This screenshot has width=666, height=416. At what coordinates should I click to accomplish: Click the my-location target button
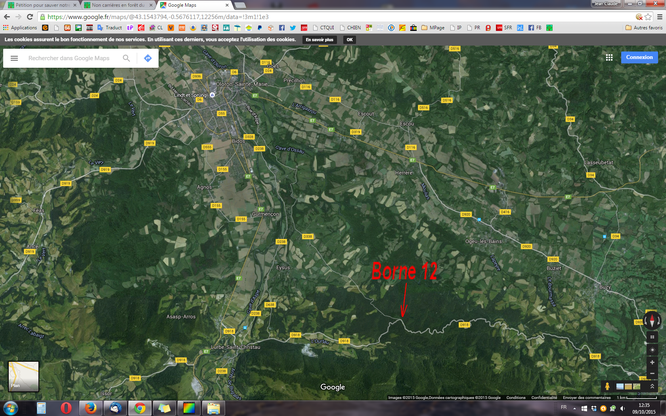point(652,350)
